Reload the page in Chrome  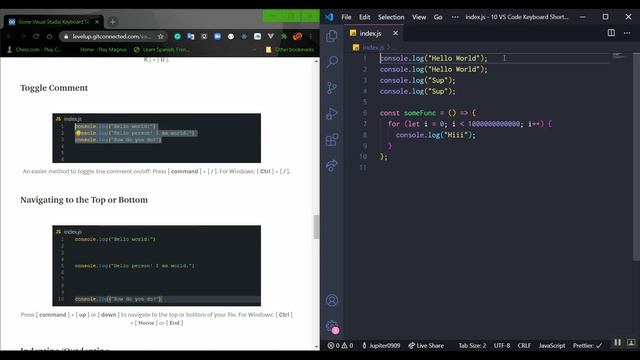36,36
